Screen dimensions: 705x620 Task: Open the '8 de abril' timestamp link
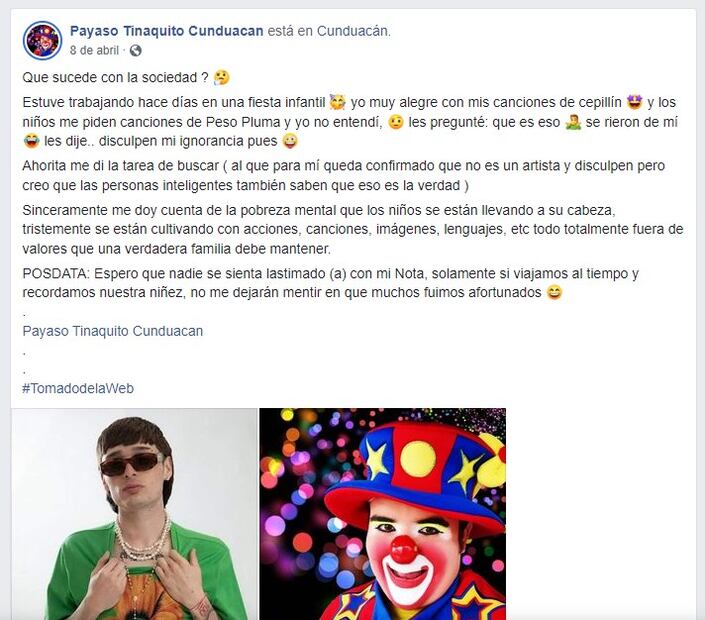(94, 50)
